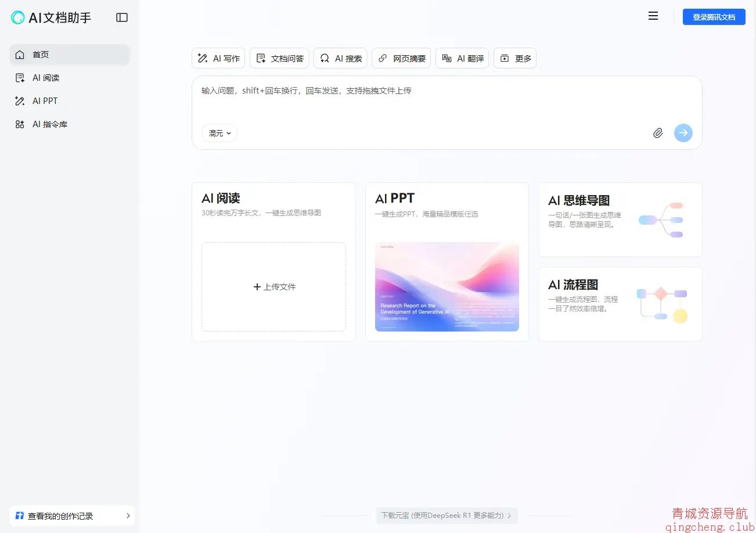Open the AI PPT template thumbnail

click(447, 287)
